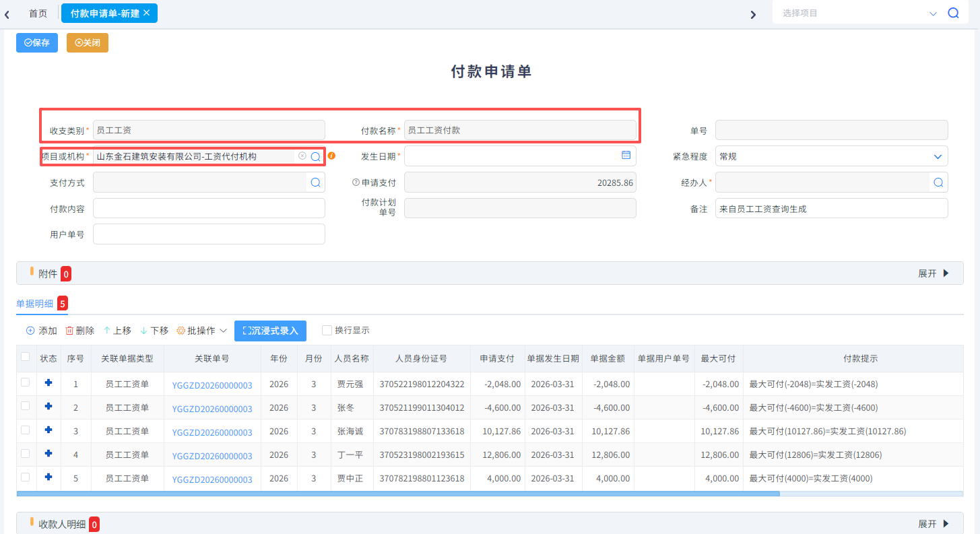Click the 保存 button
Screen dimensions: 980x534
37,42
